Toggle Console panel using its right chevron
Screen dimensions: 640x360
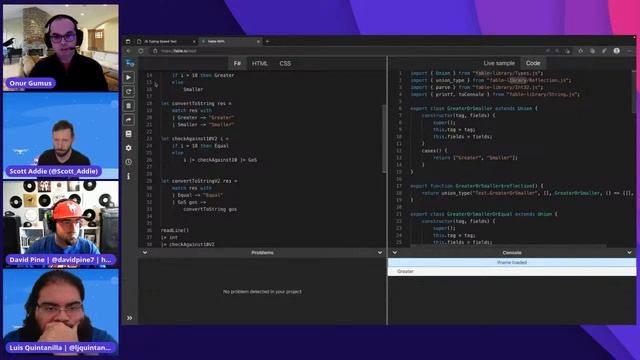coord(629,253)
